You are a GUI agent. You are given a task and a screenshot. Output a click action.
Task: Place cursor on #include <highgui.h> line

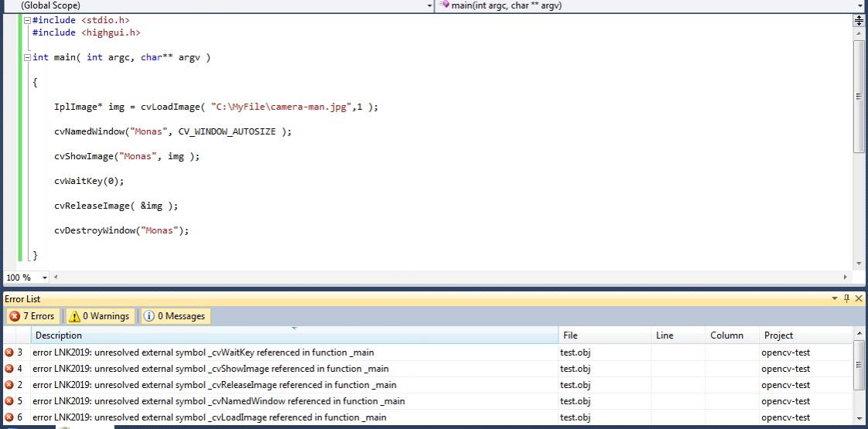[87, 32]
